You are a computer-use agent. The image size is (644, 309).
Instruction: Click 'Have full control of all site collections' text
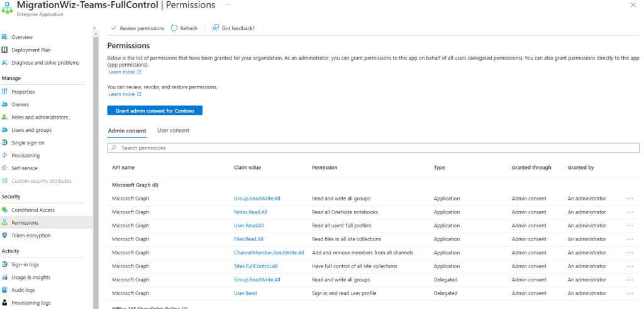click(x=355, y=266)
